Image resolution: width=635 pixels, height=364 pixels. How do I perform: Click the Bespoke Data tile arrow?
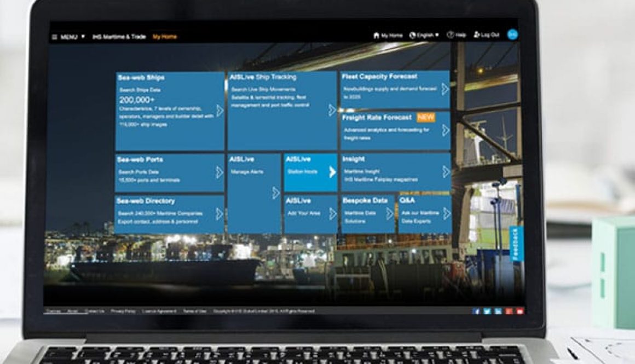[390, 214]
